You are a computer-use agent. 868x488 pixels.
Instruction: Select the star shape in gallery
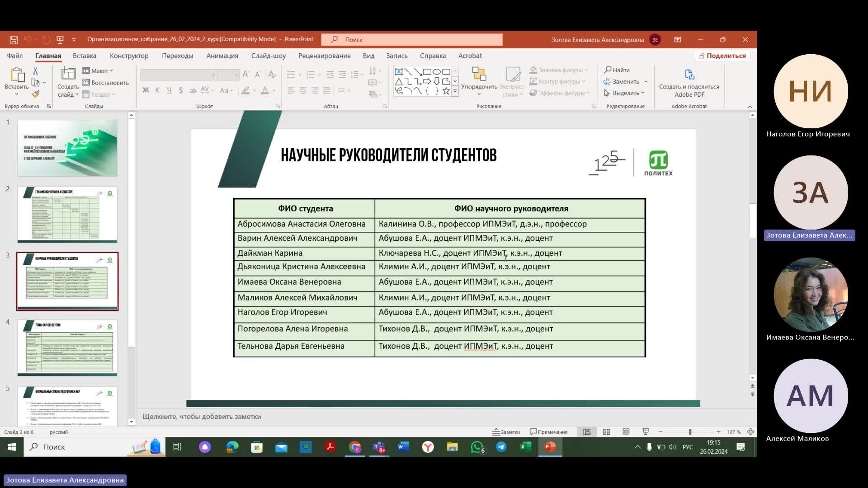pyautogui.click(x=446, y=91)
